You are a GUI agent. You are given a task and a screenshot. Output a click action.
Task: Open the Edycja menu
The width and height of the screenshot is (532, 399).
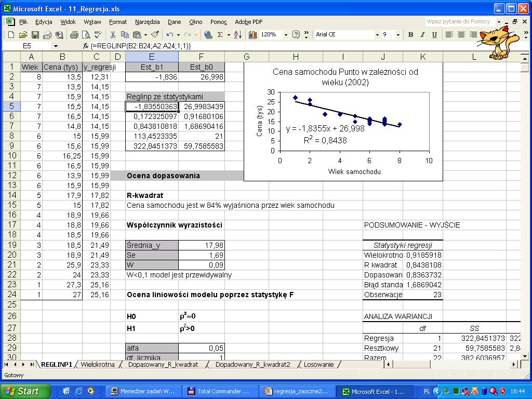coord(44,22)
